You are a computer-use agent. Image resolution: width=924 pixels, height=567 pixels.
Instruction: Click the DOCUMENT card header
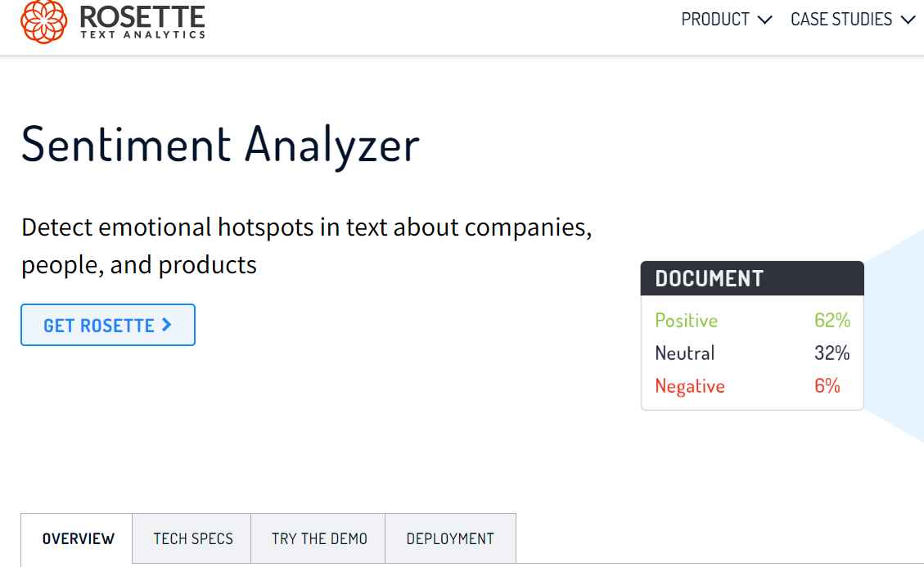click(752, 278)
